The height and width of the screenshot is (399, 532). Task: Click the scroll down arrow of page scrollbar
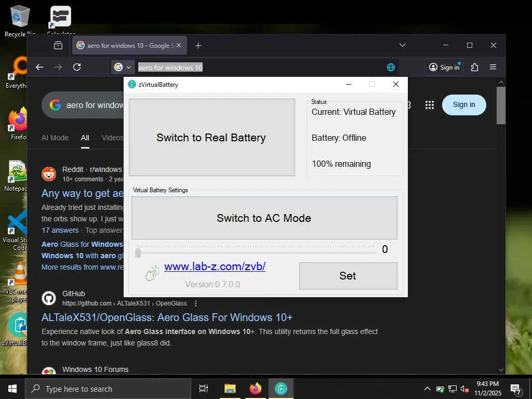501,370
